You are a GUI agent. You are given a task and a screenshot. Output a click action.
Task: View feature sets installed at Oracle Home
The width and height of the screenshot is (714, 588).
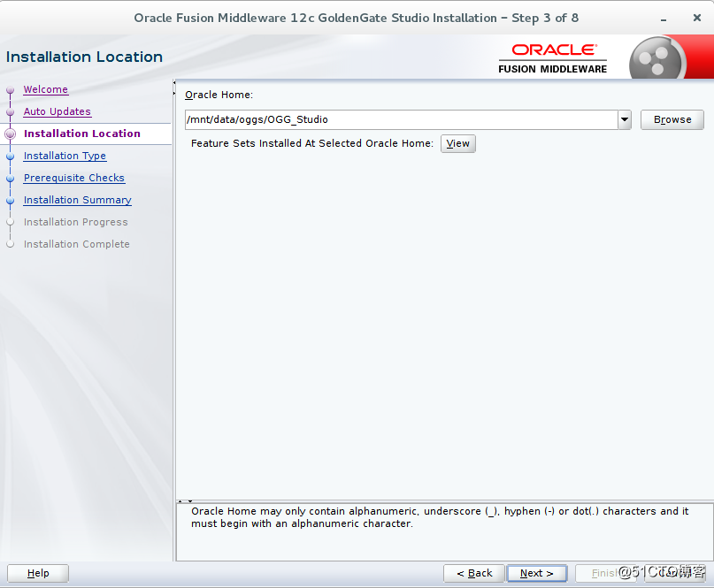pos(457,143)
